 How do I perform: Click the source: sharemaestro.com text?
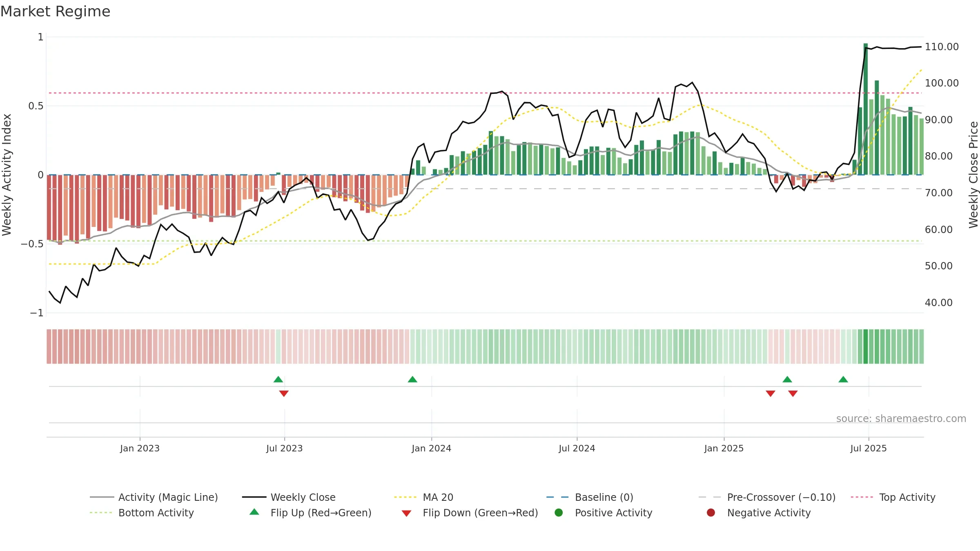pyautogui.click(x=901, y=418)
